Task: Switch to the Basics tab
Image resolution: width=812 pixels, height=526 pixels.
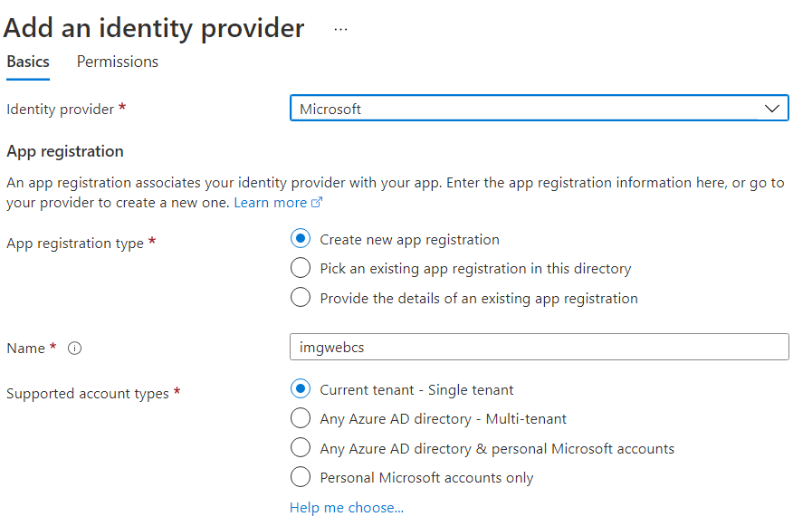Action: 28,62
